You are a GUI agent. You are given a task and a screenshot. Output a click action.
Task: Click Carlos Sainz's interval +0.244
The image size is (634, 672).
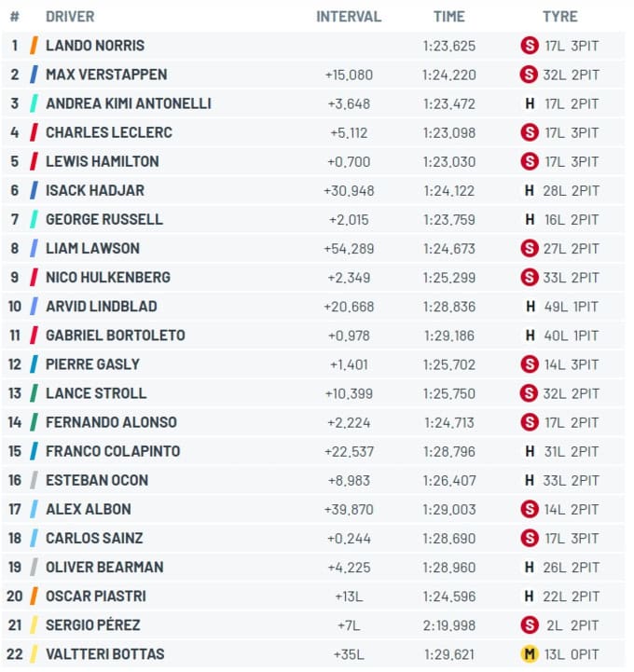[349, 539]
